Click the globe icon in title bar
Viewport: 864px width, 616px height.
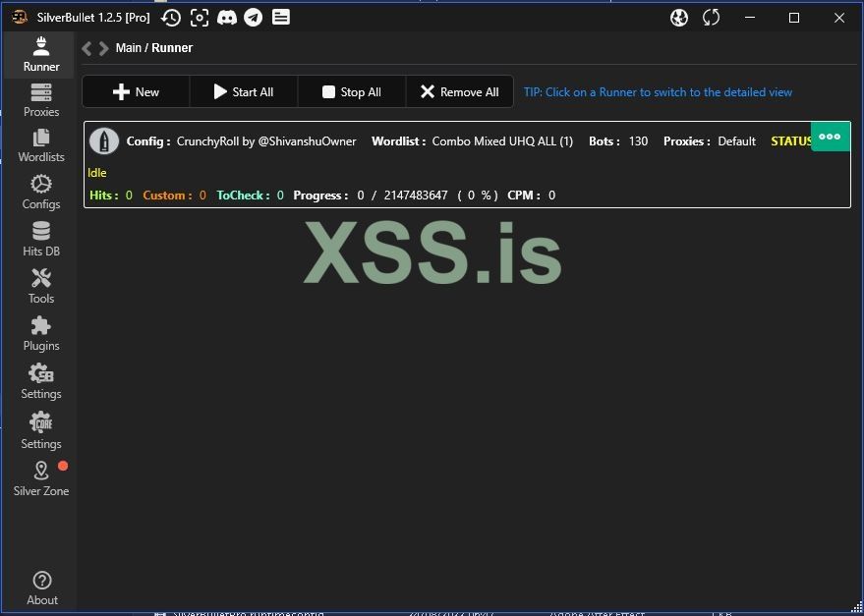click(x=679, y=18)
